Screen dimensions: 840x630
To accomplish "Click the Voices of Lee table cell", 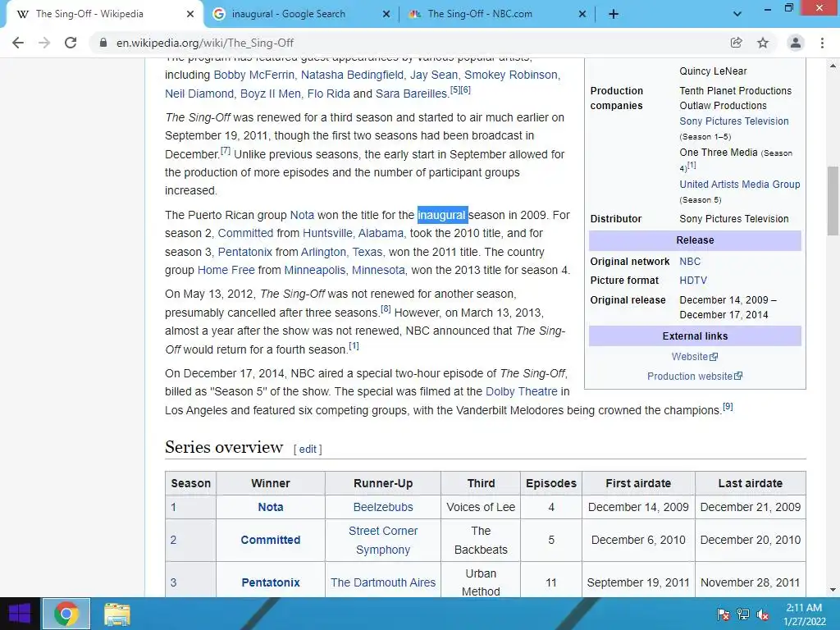I will [481, 507].
